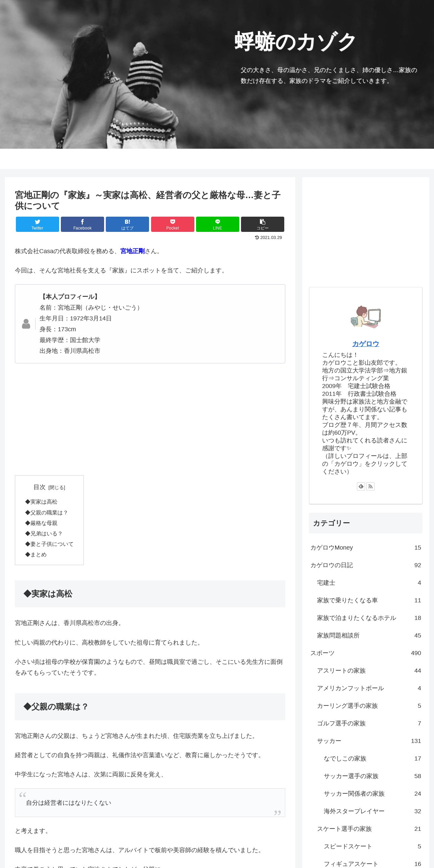Screen dimensions: 434x868
Task: Open the スポーツ category
Action: tap(366, 653)
